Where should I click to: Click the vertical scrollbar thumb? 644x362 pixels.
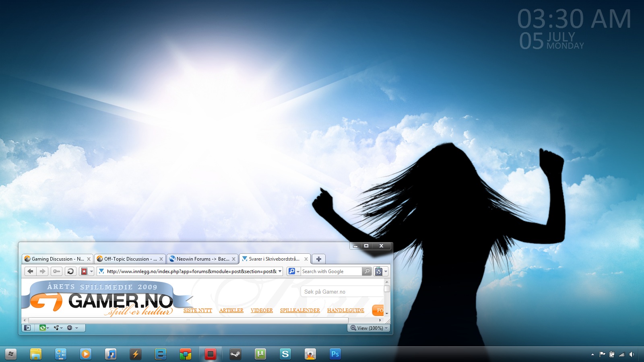click(x=387, y=289)
